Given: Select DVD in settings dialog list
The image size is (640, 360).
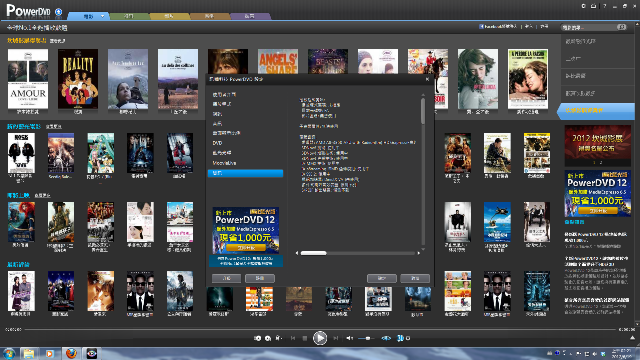Looking at the screenshot, I should pos(217,143).
